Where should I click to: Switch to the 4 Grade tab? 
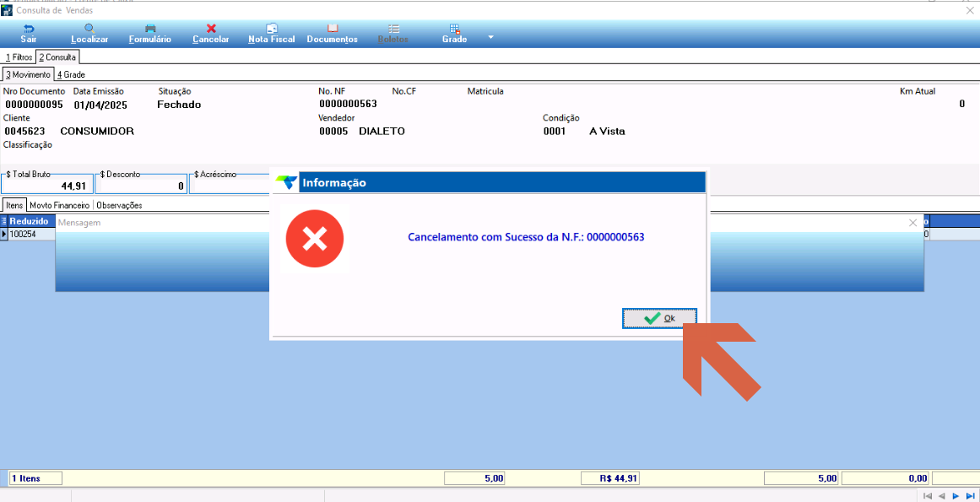pyautogui.click(x=71, y=74)
